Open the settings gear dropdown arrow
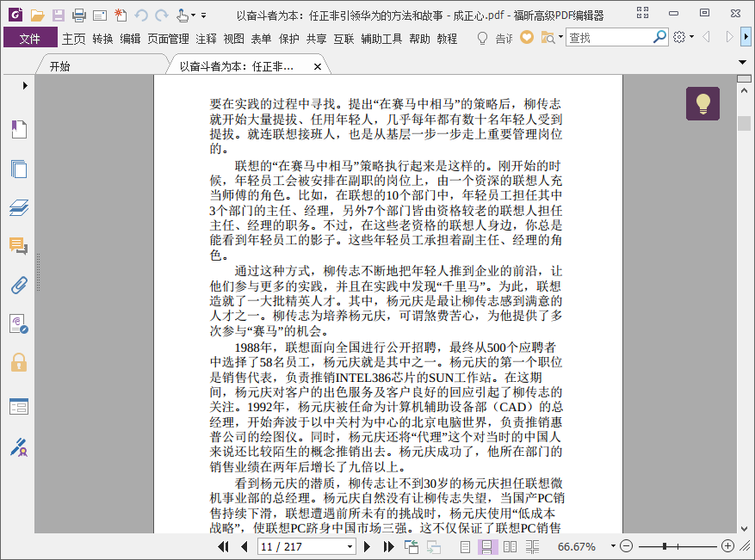 pos(691,37)
